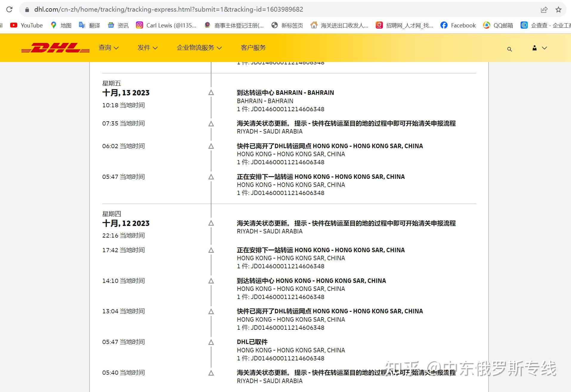Click timeline marker for 07:35 customs update
571x392 pixels.
point(211,124)
